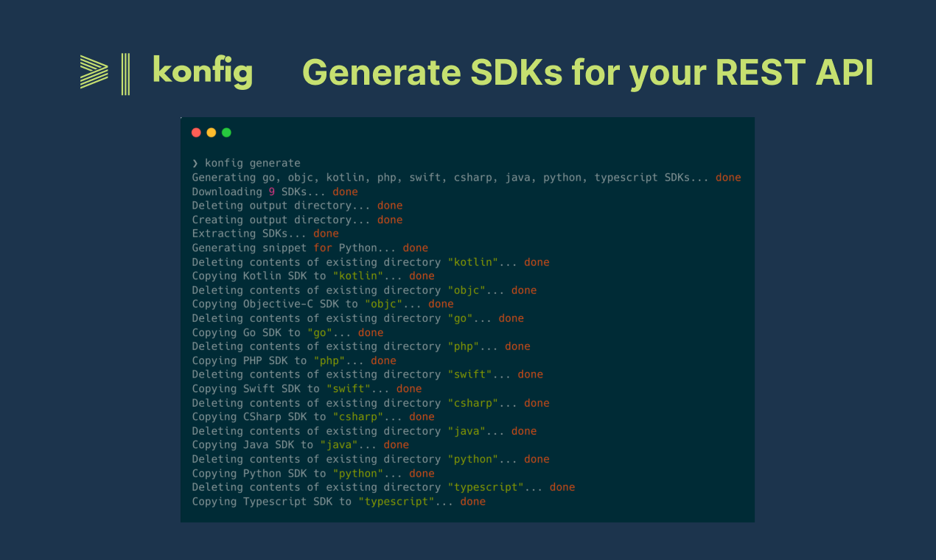Click the 'konfig generate' command line
936x560 pixels.
[x=246, y=163]
